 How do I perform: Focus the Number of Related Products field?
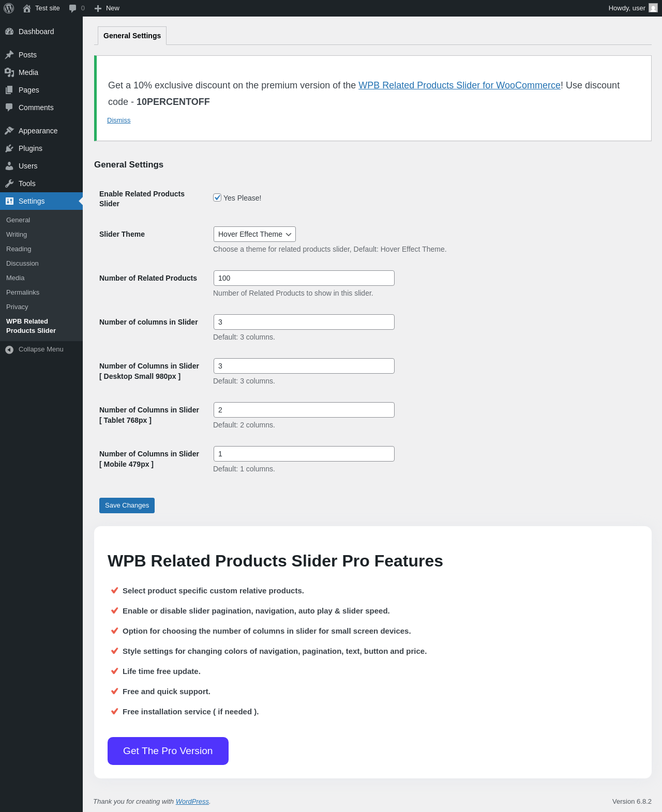(x=304, y=278)
